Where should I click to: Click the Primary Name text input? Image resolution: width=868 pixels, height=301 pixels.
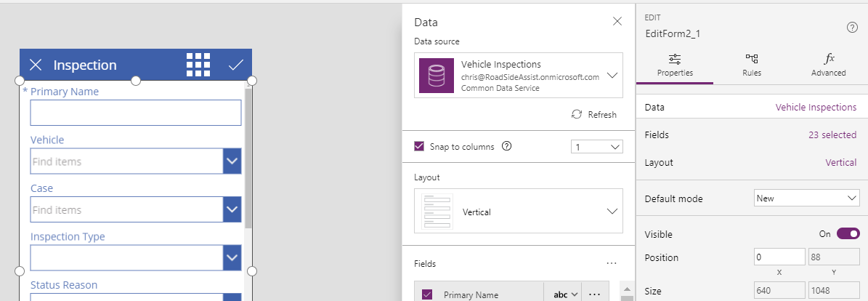click(136, 113)
